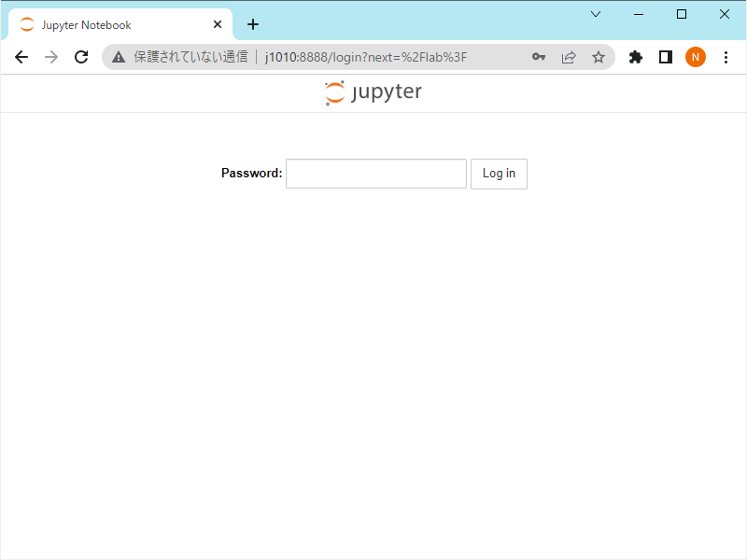Screen dimensions: 747x560
Task: Open the Chrome three-dot menu
Action: tap(726, 57)
